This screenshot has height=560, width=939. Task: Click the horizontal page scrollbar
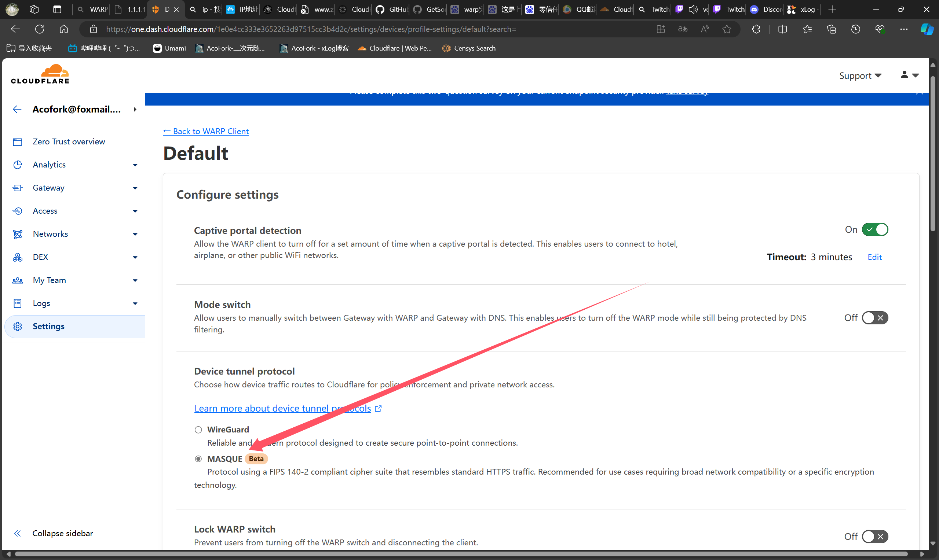pyautogui.click(x=461, y=555)
